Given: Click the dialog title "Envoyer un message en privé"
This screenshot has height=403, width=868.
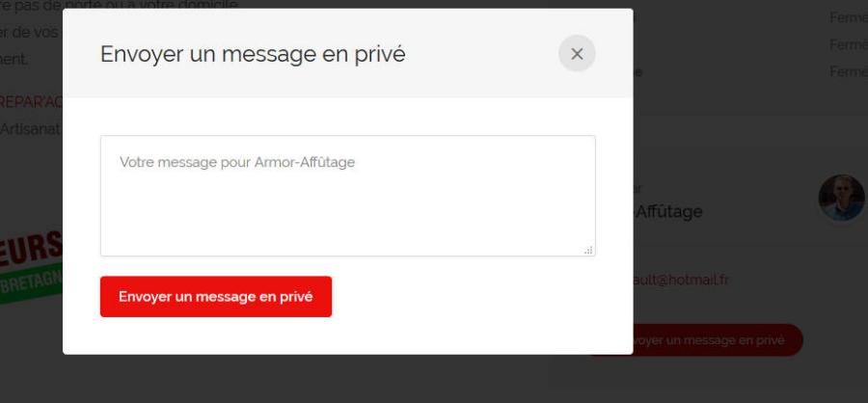Looking at the screenshot, I should 253,54.
